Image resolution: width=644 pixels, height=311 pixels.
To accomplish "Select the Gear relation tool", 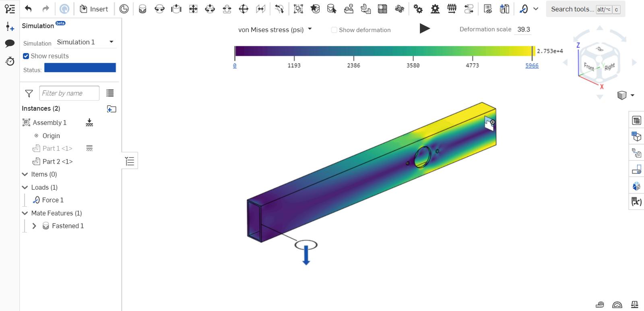I will (418, 9).
